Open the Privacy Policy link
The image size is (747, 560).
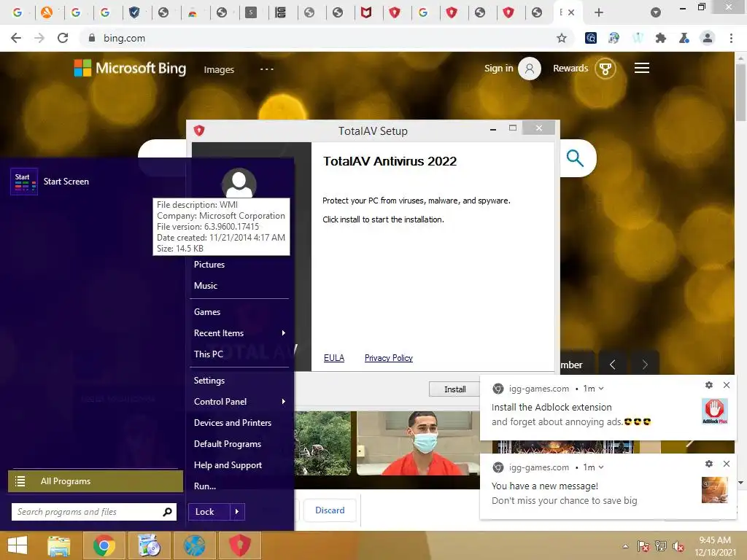pos(388,357)
